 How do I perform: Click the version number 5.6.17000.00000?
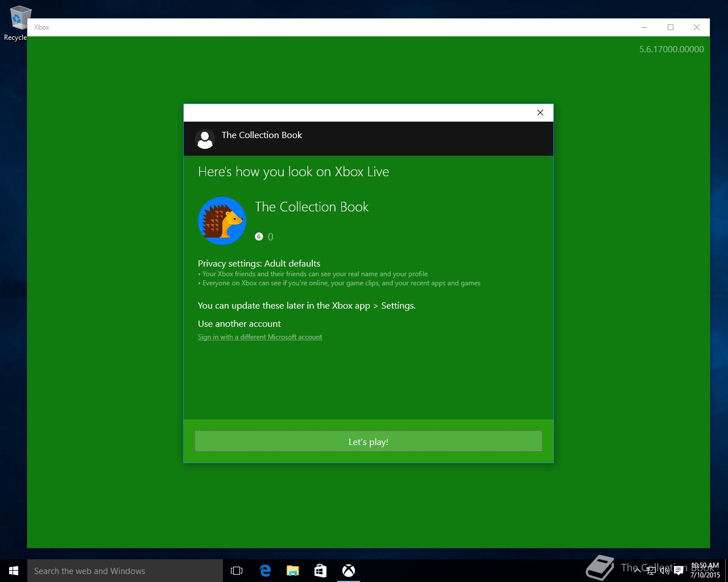click(672, 49)
